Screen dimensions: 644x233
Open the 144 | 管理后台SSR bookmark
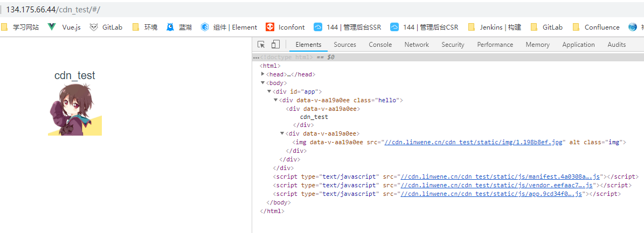[348, 27]
